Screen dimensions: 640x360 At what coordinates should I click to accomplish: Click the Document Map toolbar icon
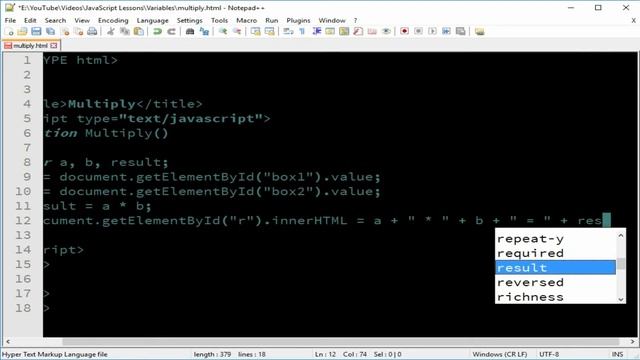click(344, 31)
